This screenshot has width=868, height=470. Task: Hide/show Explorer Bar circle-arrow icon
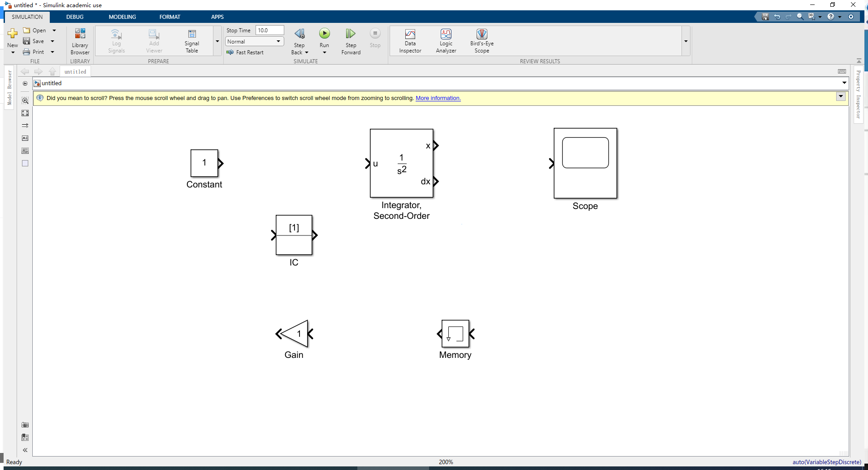(25, 83)
